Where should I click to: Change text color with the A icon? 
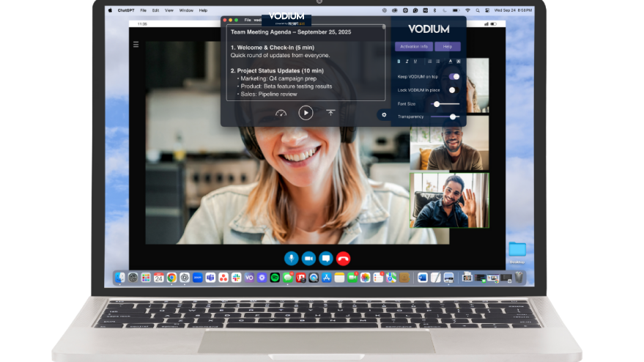tap(450, 62)
